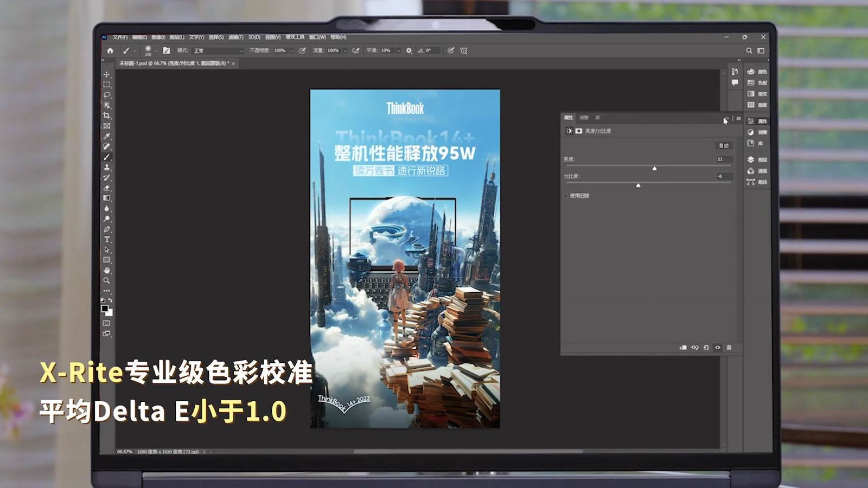Toggle the brush settings panel icon
The height and width of the screenshot is (488, 868).
[167, 50]
